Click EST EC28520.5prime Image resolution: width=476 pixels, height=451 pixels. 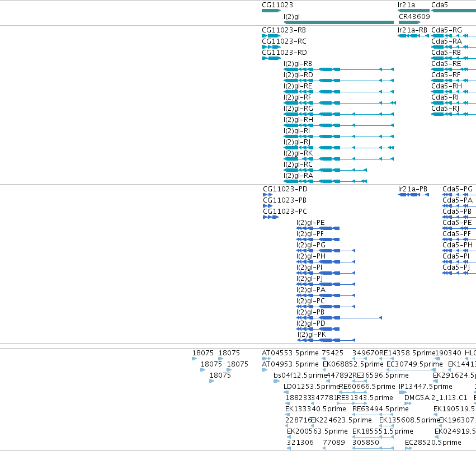click(433, 443)
